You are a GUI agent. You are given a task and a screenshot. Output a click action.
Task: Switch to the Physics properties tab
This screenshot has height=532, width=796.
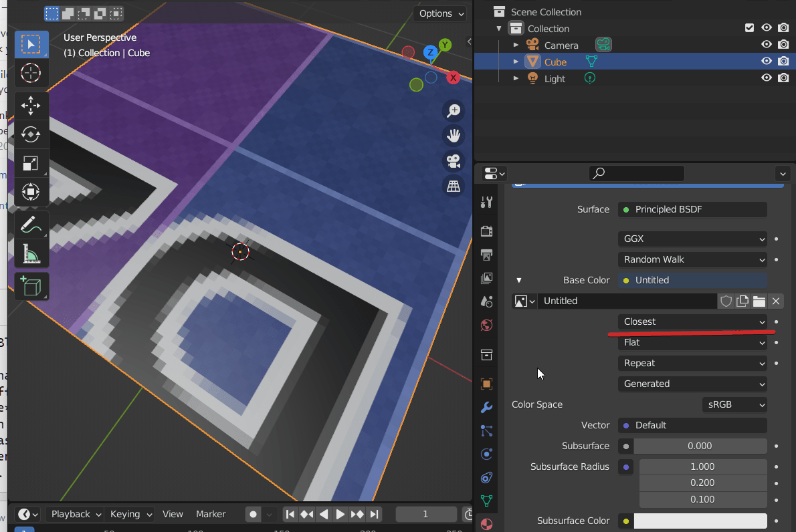click(x=486, y=454)
